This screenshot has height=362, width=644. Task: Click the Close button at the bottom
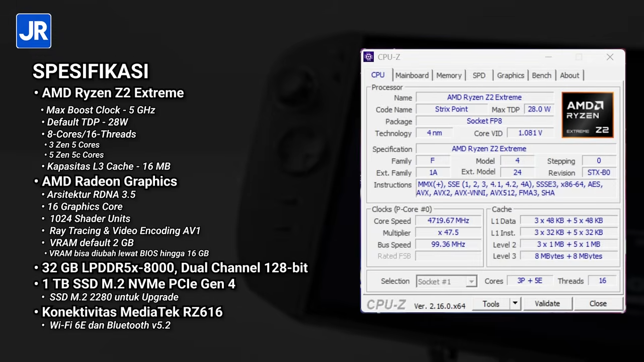click(x=598, y=304)
